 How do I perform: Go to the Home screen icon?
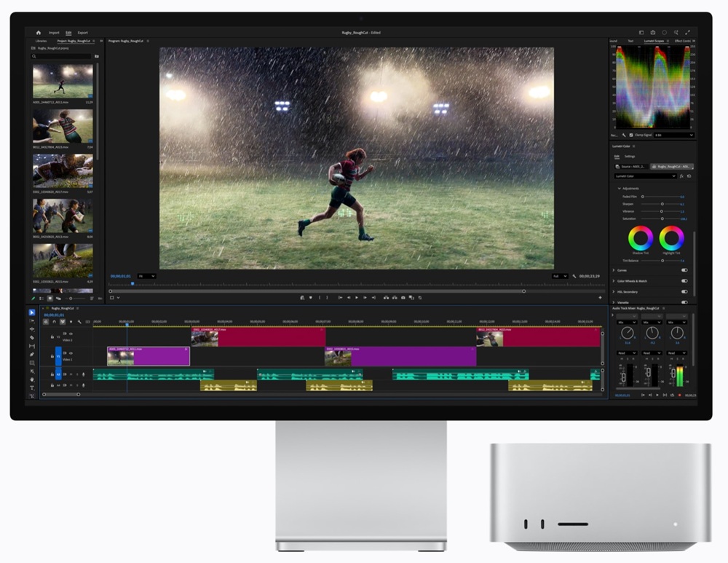(x=39, y=33)
